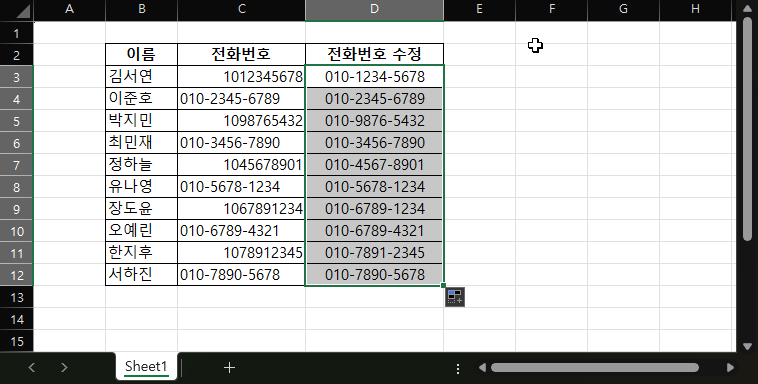The height and width of the screenshot is (384, 758).
Task: Click corrected number 010-1234-5678
Action: tap(375, 76)
